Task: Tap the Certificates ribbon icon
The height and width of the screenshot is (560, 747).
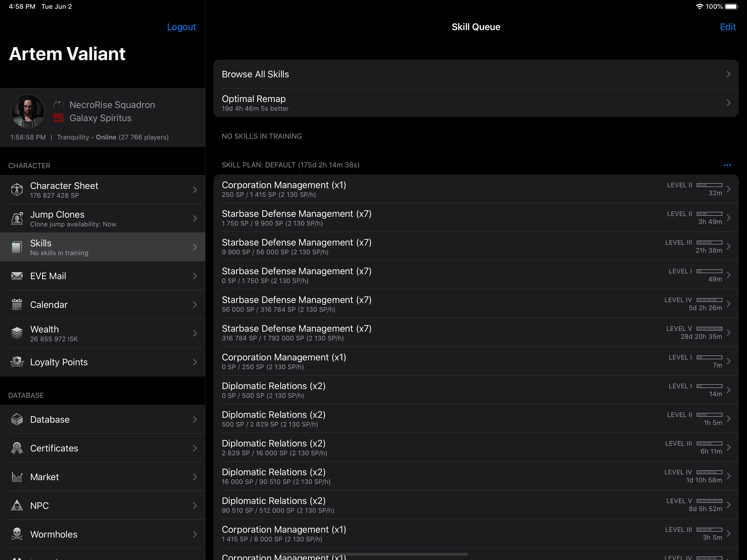Action: pyautogui.click(x=17, y=448)
